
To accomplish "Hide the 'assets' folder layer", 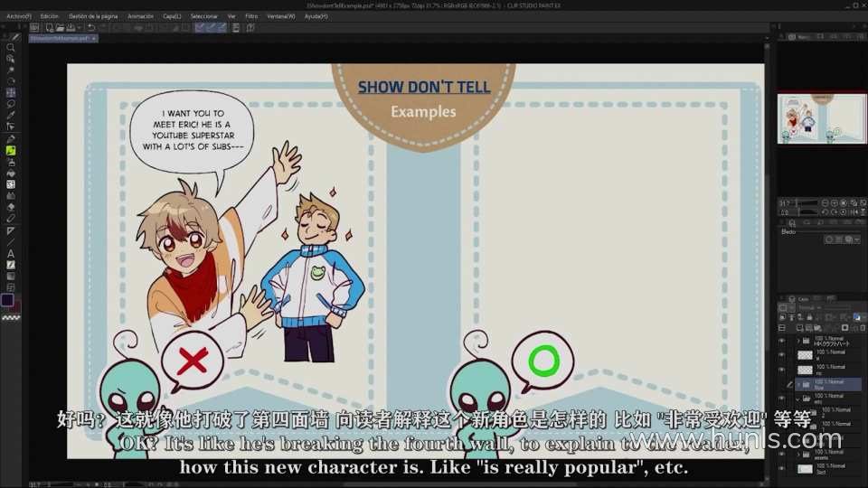I will click(x=783, y=454).
